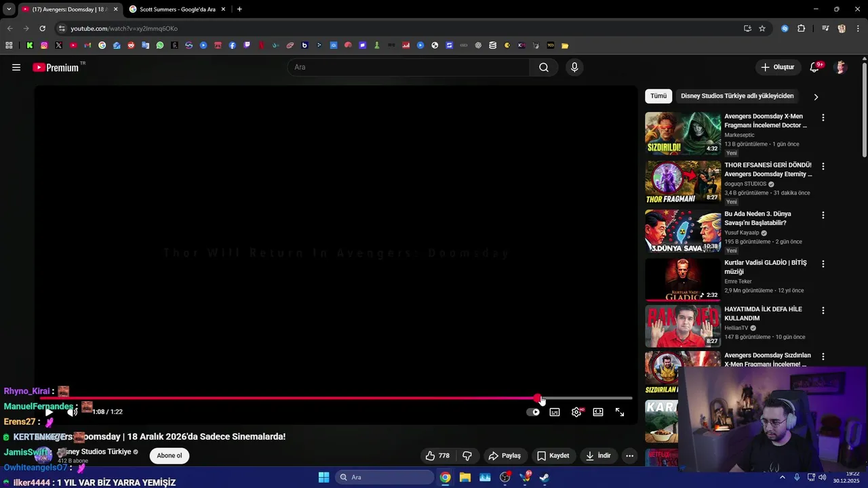Play the paused video

tap(49, 412)
